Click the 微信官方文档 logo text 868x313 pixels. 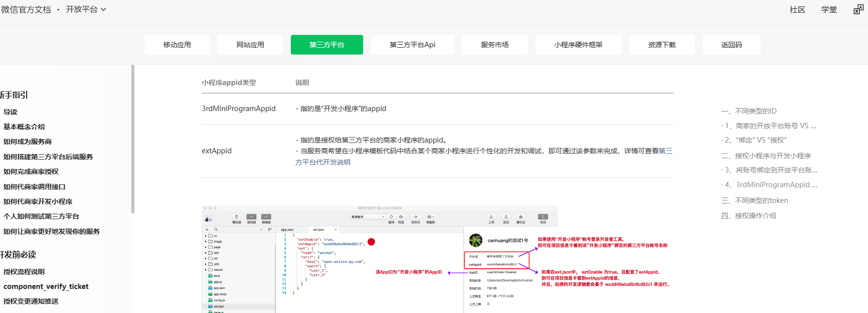[26, 9]
